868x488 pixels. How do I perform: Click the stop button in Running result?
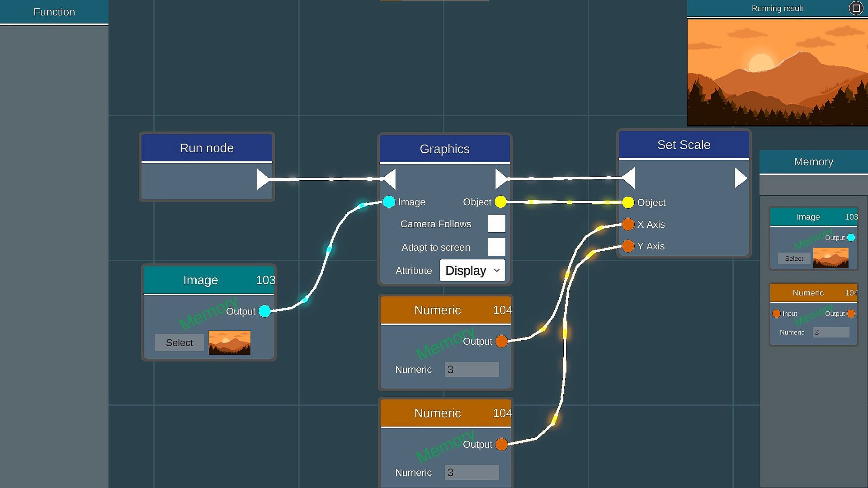[x=856, y=8]
